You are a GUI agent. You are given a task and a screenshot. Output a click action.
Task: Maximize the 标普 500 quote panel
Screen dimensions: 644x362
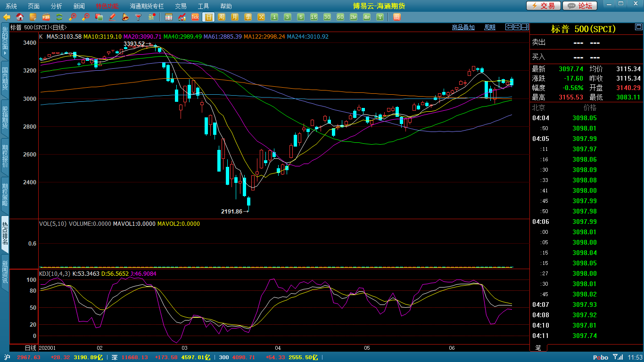[x=638, y=27]
